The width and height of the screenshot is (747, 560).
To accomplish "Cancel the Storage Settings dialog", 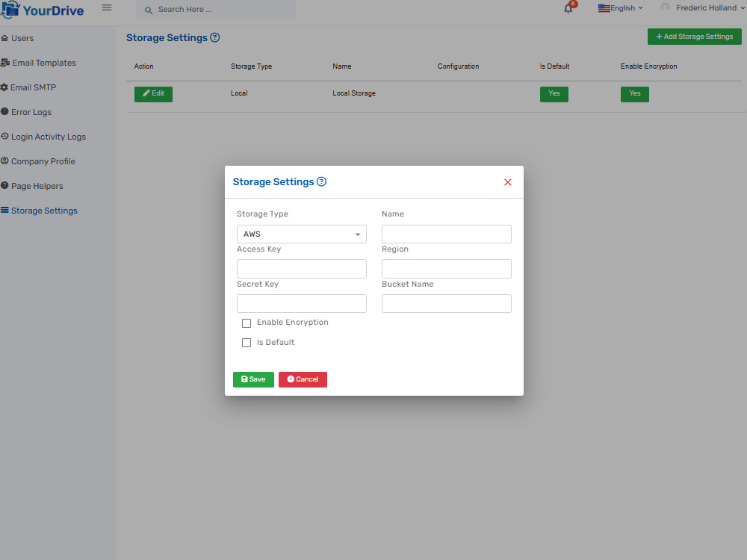I will [x=303, y=379].
